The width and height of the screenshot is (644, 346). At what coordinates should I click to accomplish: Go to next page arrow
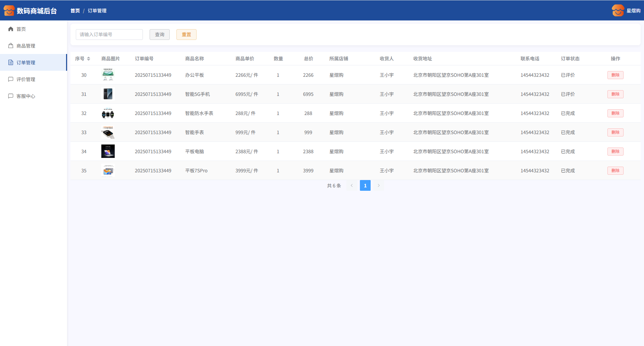379,185
